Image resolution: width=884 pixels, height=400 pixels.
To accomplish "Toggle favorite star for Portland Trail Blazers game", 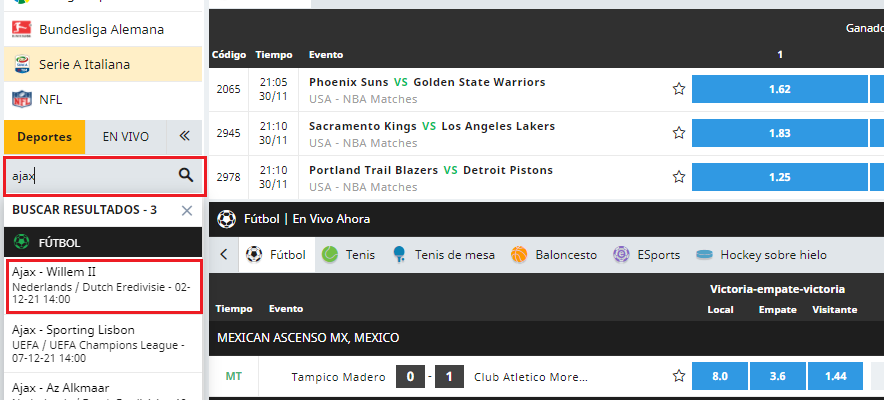I will [679, 177].
